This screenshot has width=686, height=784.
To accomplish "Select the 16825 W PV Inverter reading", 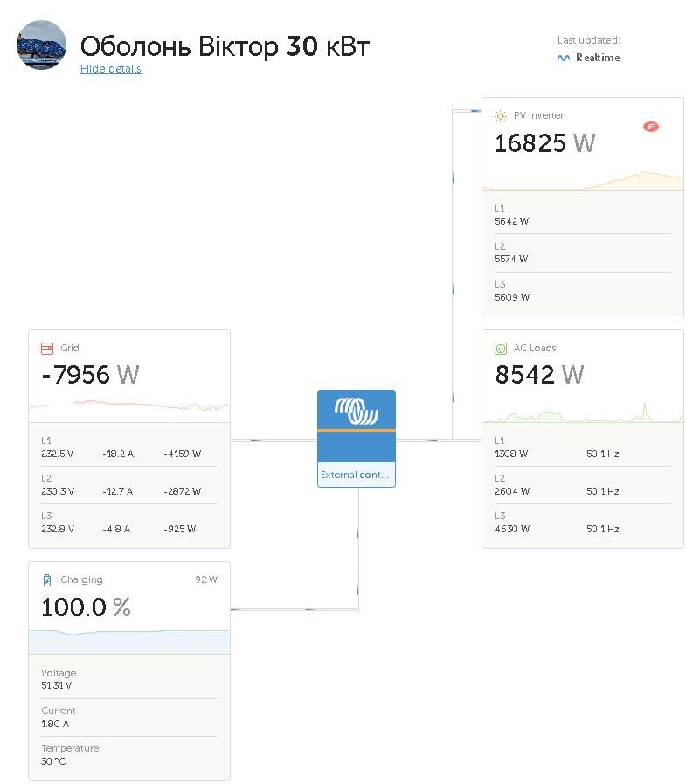I will [x=544, y=143].
